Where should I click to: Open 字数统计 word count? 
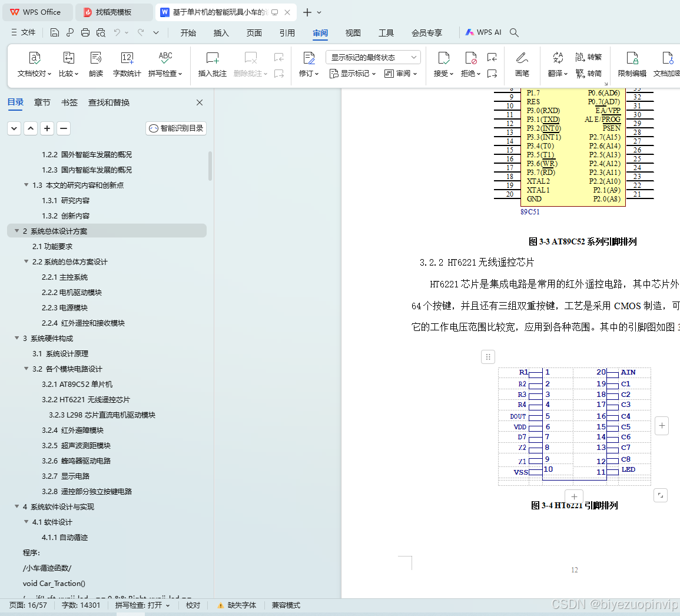tap(127, 64)
